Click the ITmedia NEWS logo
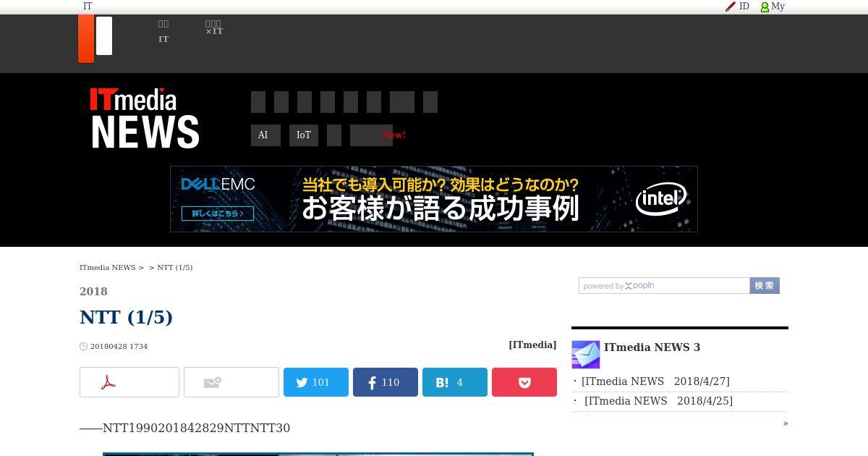868x456 pixels. click(145, 119)
